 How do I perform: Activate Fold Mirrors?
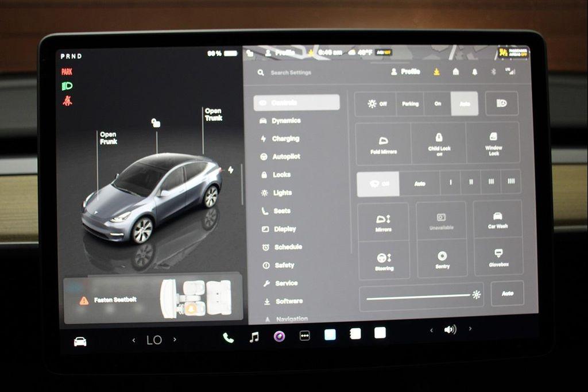[x=384, y=144]
